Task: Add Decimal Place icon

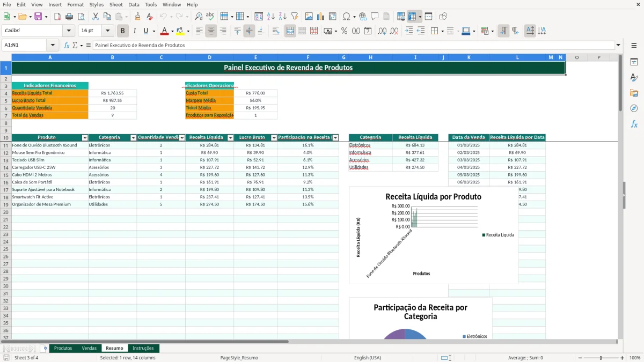Action: (383, 31)
